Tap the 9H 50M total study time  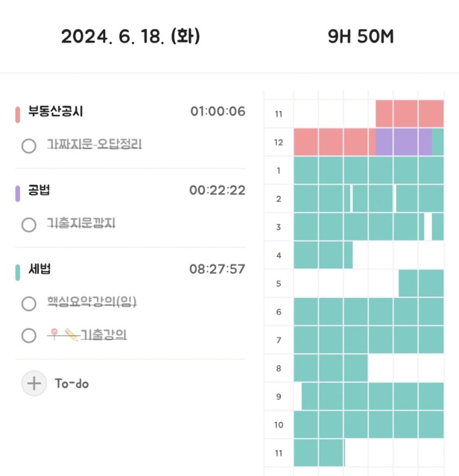coord(361,36)
